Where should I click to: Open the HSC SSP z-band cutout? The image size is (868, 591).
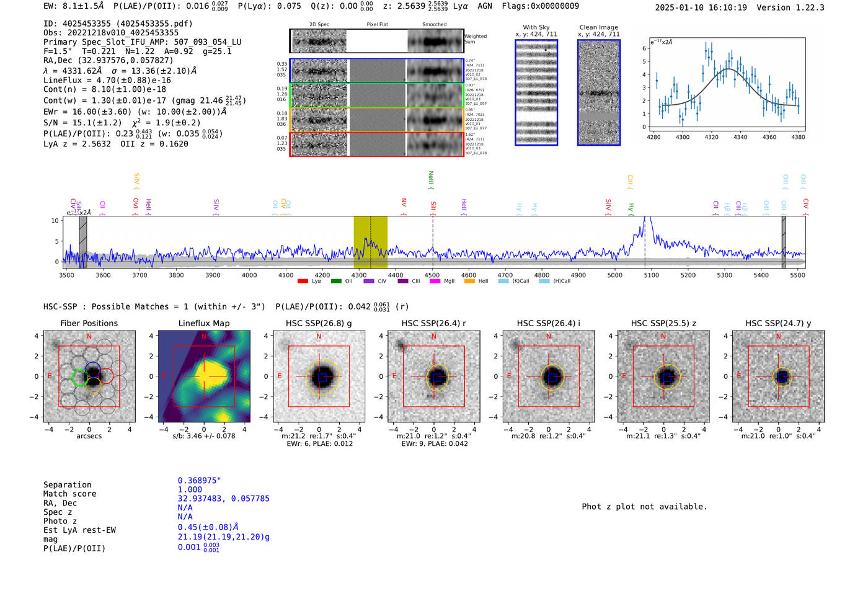tap(663, 376)
